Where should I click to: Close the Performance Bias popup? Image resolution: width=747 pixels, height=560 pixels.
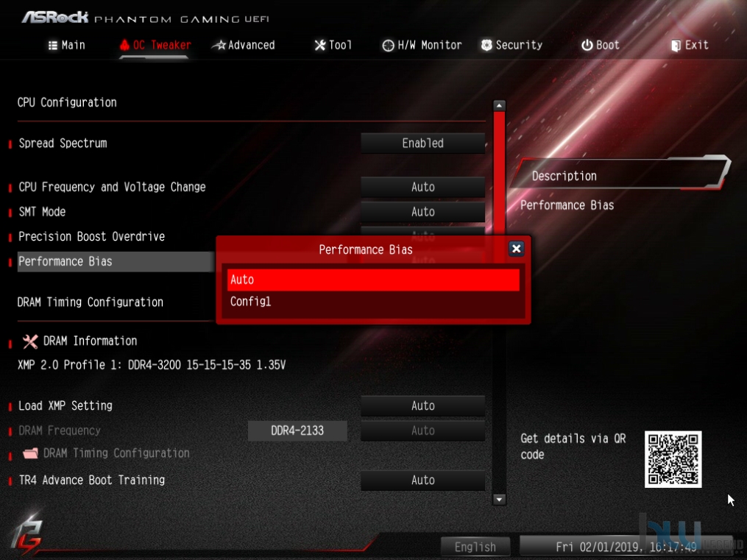click(x=516, y=249)
